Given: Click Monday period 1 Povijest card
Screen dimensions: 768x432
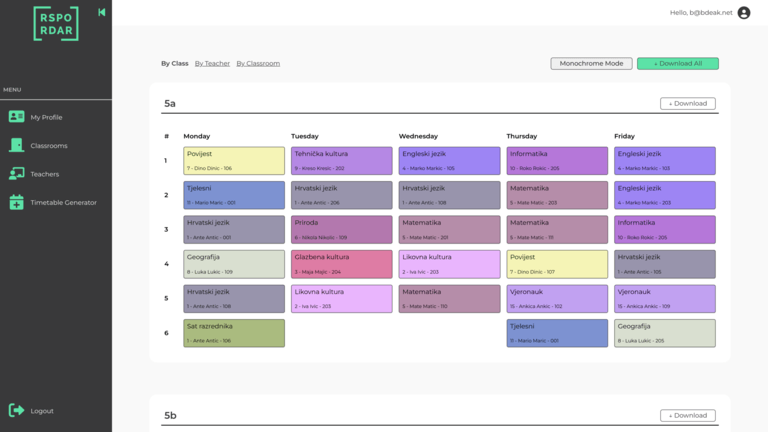Looking at the screenshot, I should [x=234, y=161].
